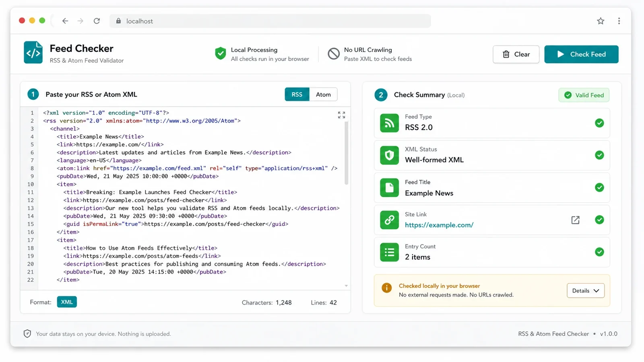Image resolution: width=644 pixels, height=362 pixels.
Task: Click the RSS Feed Type icon
Action: coord(389,123)
